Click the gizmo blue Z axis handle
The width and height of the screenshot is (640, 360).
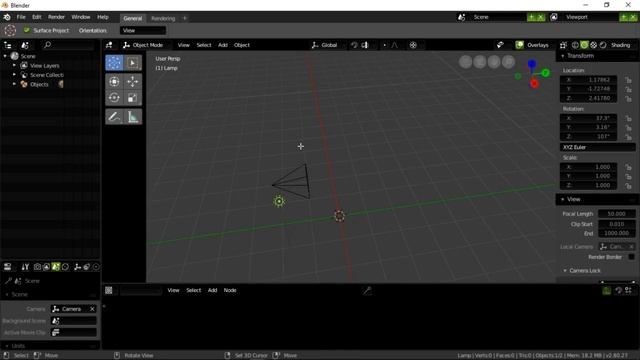point(531,64)
